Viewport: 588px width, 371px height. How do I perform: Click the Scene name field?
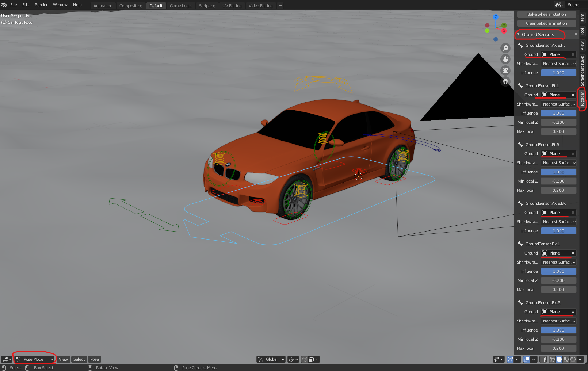(576, 5)
